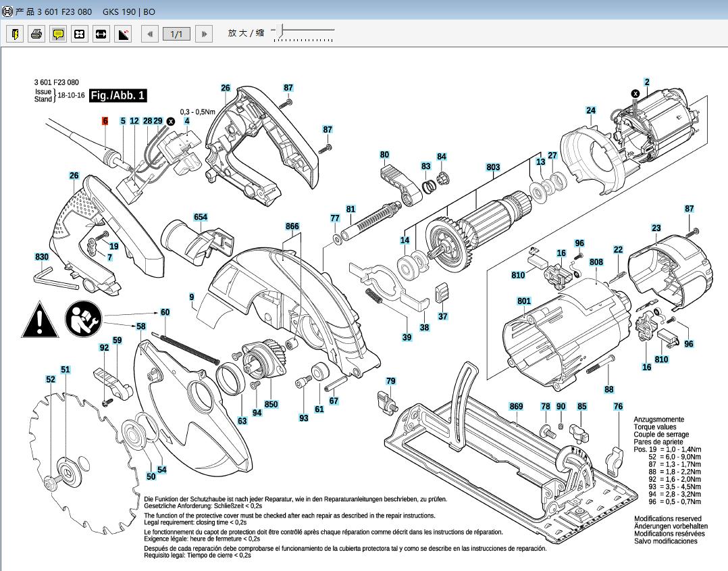Select part number 830 hex key label
This screenshot has width=728, height=571.
(x=42, y=257)
